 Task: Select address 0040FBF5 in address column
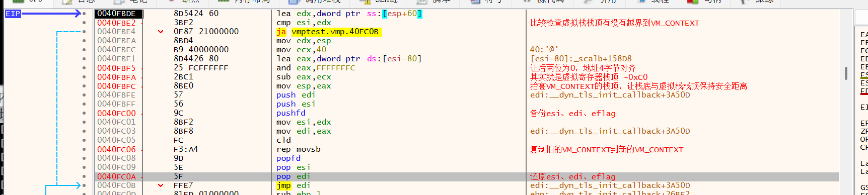(x=116, y=68)
